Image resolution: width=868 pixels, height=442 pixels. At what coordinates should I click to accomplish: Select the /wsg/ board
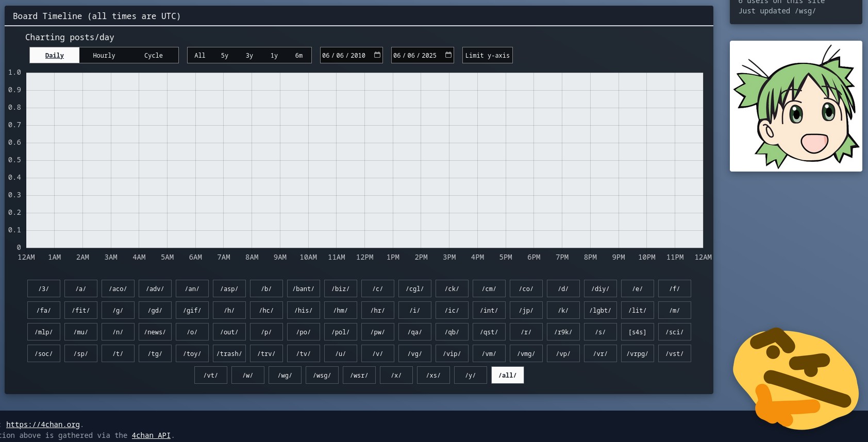pyautogui.click(x=322, y=375)
